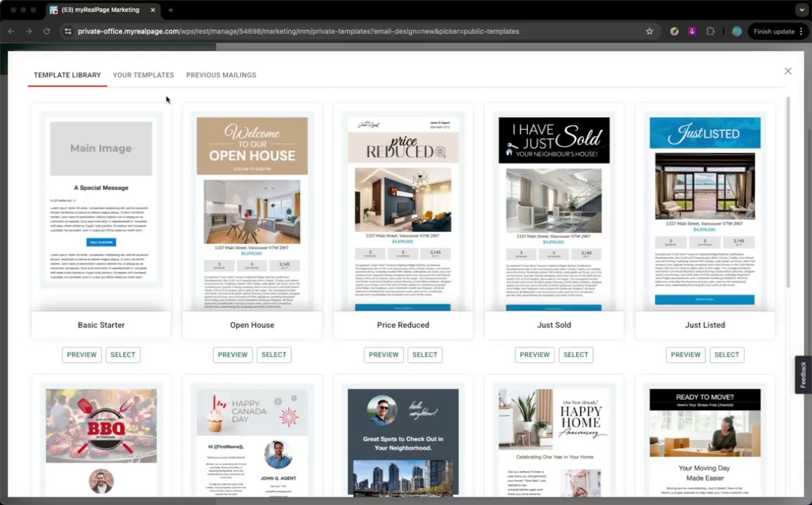Bookmark this page with star icon

coord(649,32)
